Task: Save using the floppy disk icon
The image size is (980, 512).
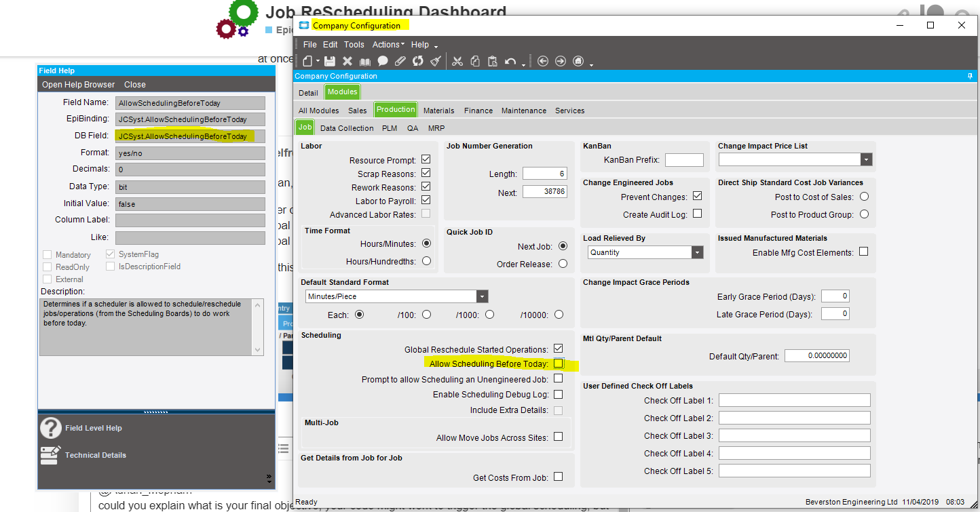Action: [x=330, y=61]
